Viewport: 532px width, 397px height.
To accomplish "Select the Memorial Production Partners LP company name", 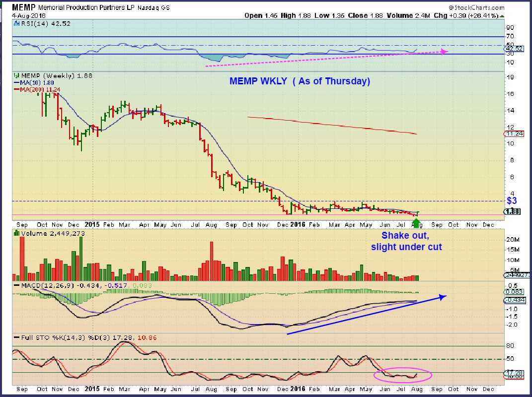I will point(86,7).
